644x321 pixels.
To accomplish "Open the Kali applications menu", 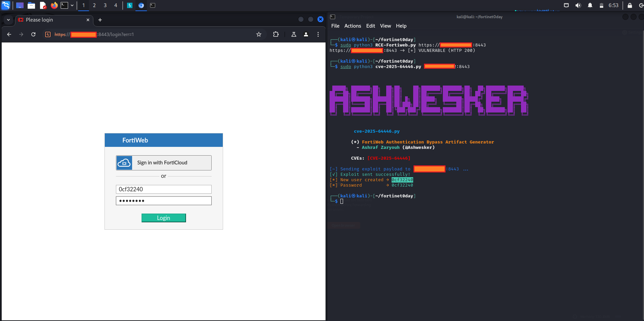I will (x=6, y=5).
